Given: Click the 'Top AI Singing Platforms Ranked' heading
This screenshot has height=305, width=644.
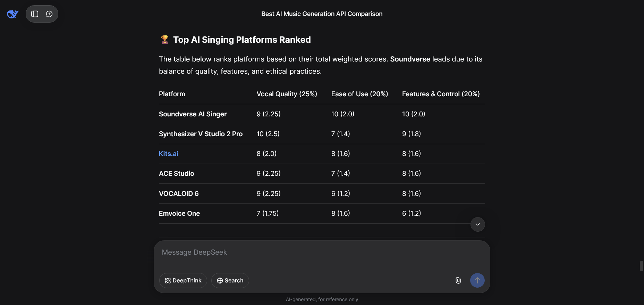Looking at the screenshot, I should [x=242, y=40].
